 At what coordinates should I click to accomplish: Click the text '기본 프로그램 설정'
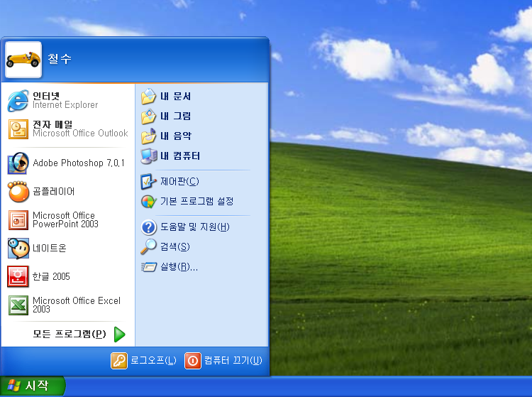point(196,202)
